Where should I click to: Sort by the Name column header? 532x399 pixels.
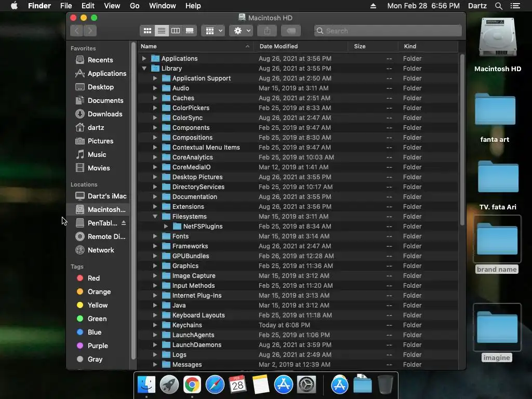pos(195,46)
